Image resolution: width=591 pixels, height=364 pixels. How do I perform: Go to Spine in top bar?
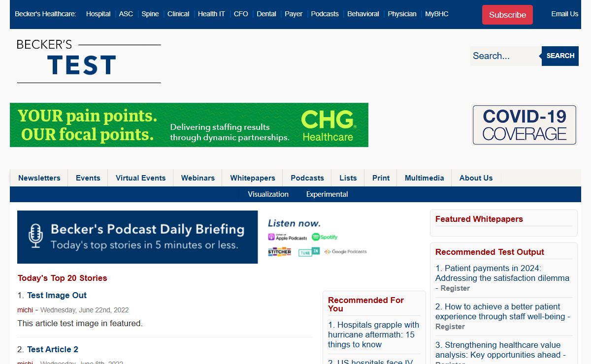pos(150,14)
